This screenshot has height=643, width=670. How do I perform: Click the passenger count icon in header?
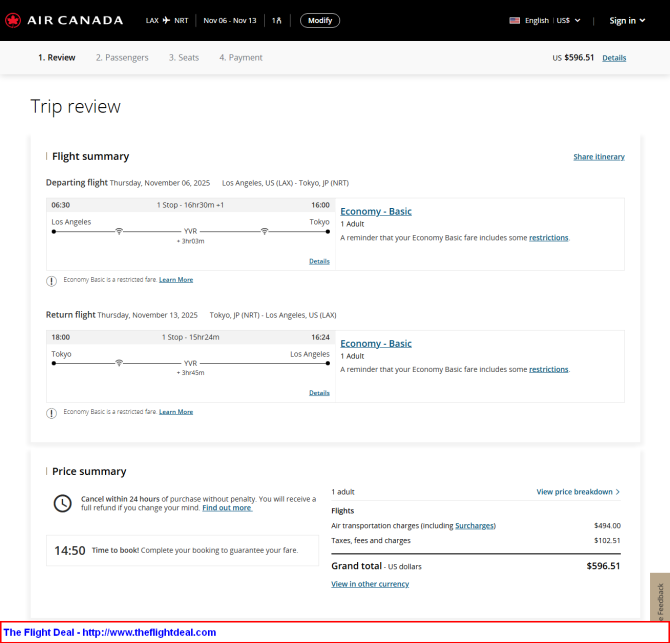pos(276,20)
